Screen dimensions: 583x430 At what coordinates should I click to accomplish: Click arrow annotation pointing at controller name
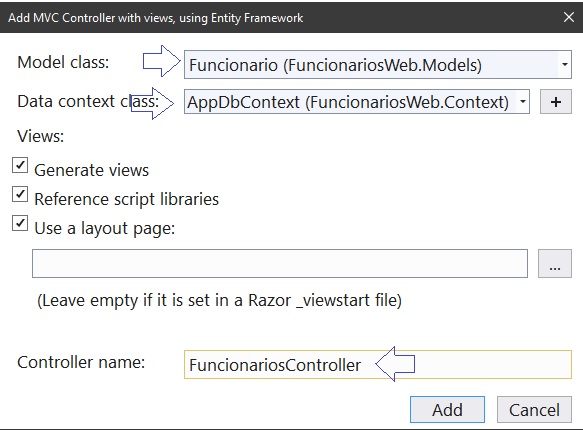[x=395, y=364]
